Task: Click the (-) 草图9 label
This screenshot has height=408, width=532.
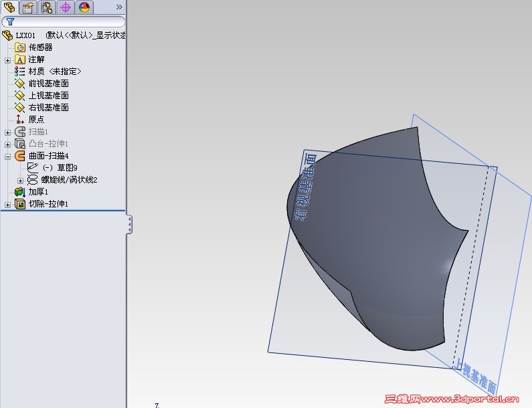Action: pos(60,167)
